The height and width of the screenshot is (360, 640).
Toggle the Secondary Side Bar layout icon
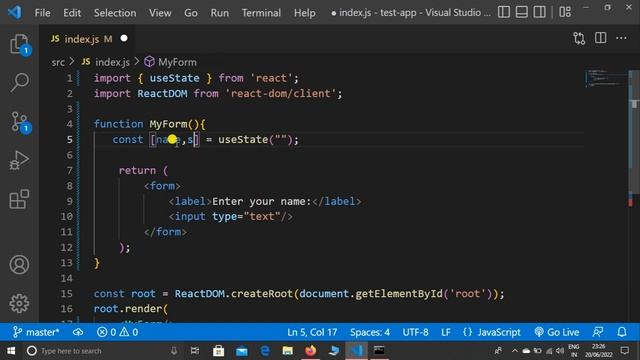tap(540, 12)
